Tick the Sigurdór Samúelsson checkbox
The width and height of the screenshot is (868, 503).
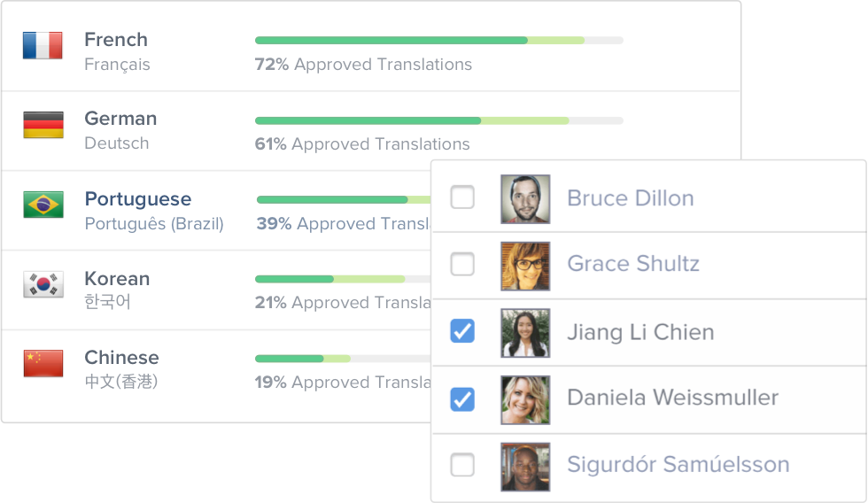462,465
